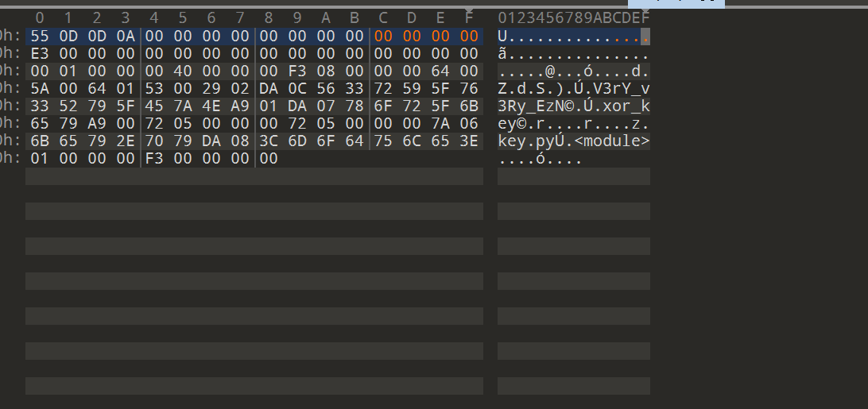This screenshot has height=409, width=868.
Task: Click the ã character in ASCII pane
Action: tap(502, 54)
